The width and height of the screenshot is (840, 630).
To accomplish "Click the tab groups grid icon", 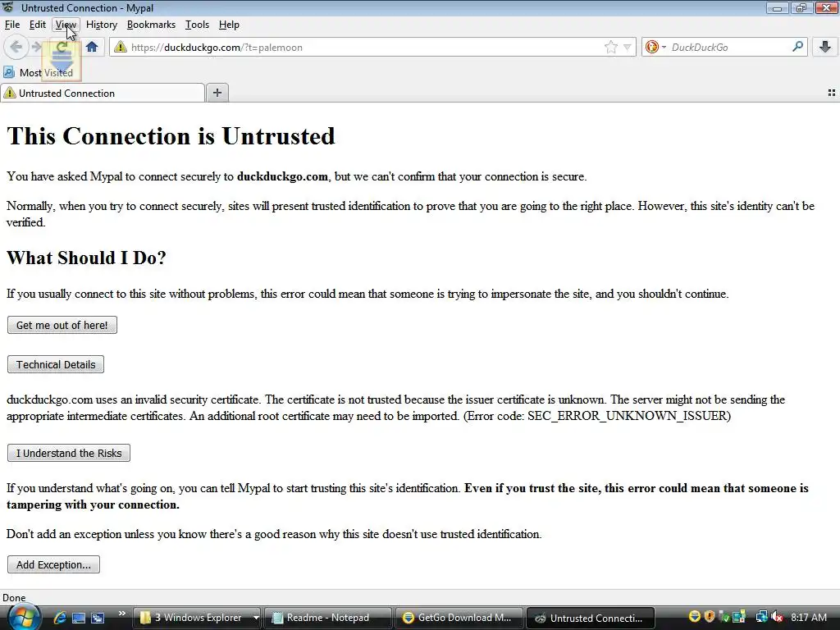I will pos(832,93).
